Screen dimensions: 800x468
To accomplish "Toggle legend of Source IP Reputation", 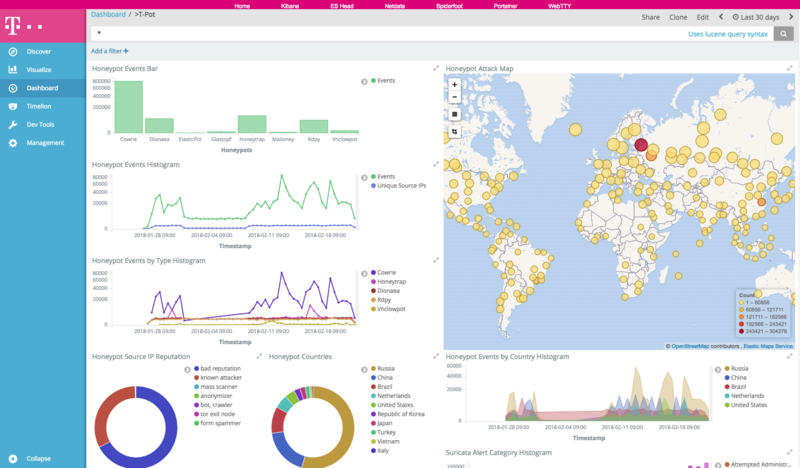I will pyautogui.click(x=187, y=370).
